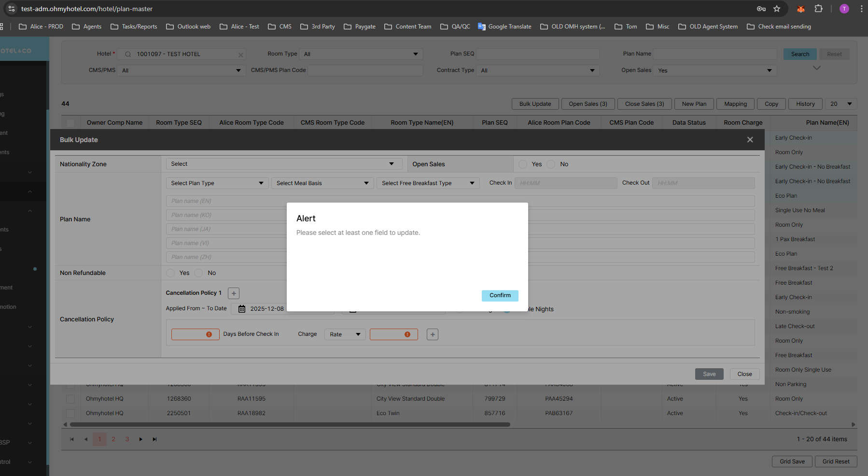This screenshot has width=868, height=476.
Task: Click the calendar icon for Applied From date
Action: pyautogui.click(x=242, y=309)
